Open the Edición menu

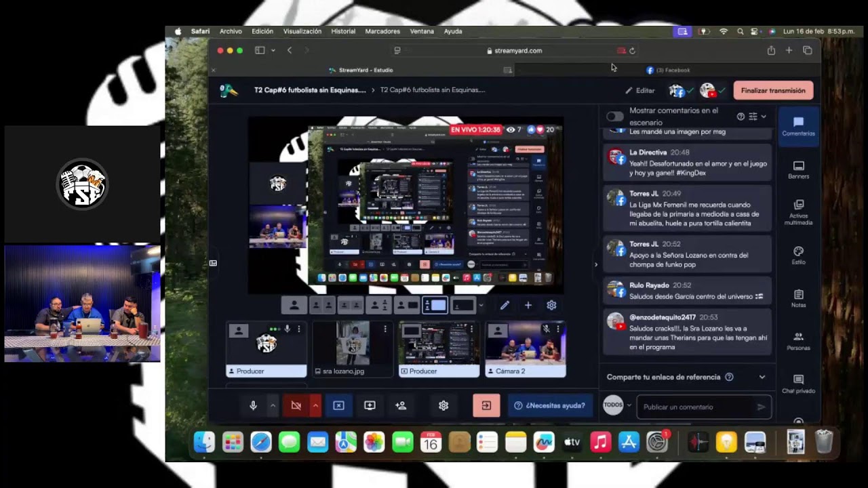[x=262, y=31]
